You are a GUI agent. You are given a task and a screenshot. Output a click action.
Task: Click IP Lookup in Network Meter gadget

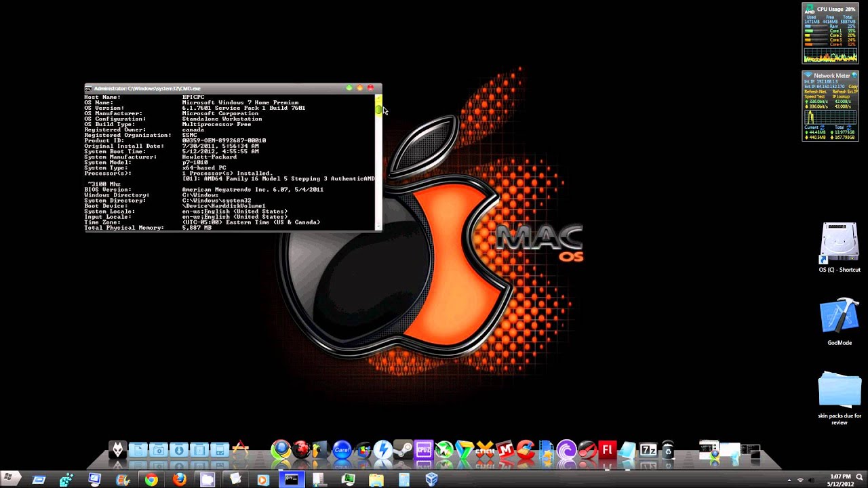tap(841, 96)
